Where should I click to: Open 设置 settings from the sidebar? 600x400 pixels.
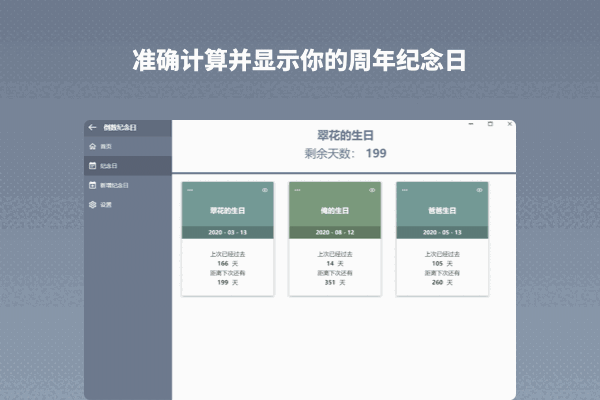pyautogui.click(x=106, y=204)
